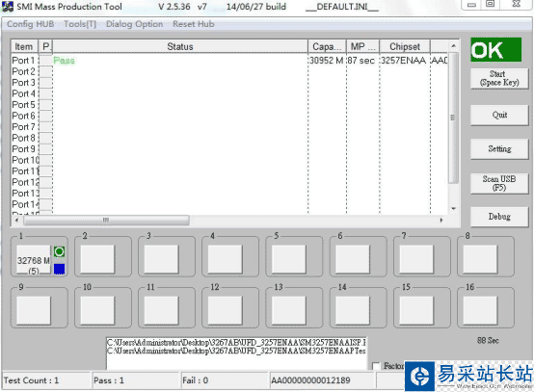
Task: Click the Quit button
Action: tap(499, 115)
